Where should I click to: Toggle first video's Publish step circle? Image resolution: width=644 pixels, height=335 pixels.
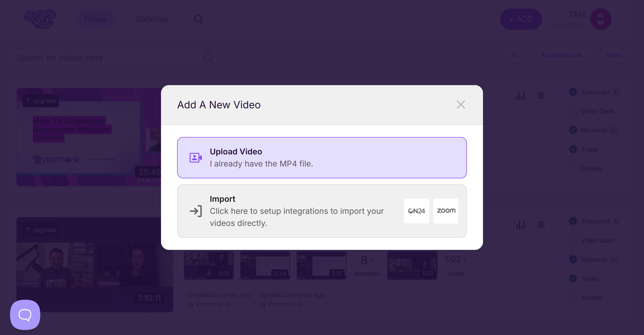573,169
